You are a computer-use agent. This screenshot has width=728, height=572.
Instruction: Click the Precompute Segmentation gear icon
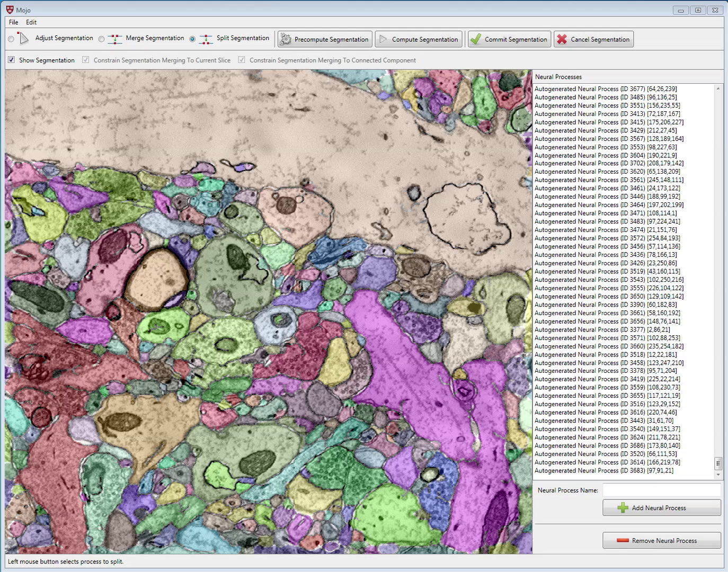tap(286, 39)
